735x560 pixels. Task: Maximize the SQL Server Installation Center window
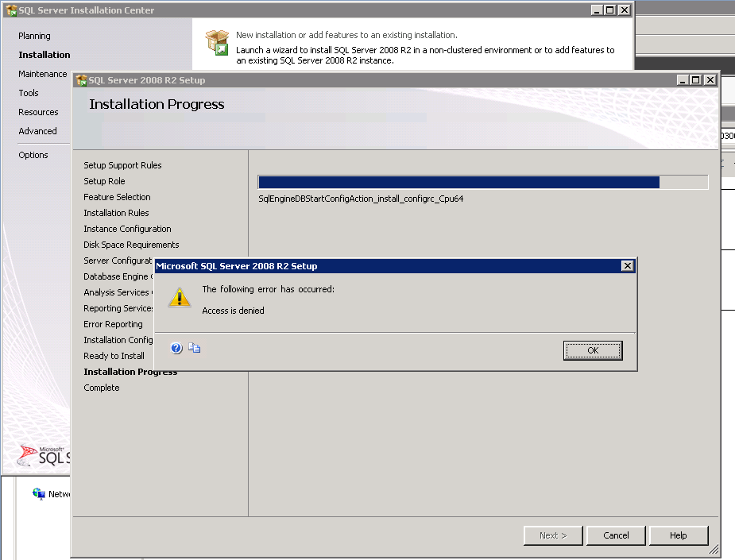tap(609, 10)
